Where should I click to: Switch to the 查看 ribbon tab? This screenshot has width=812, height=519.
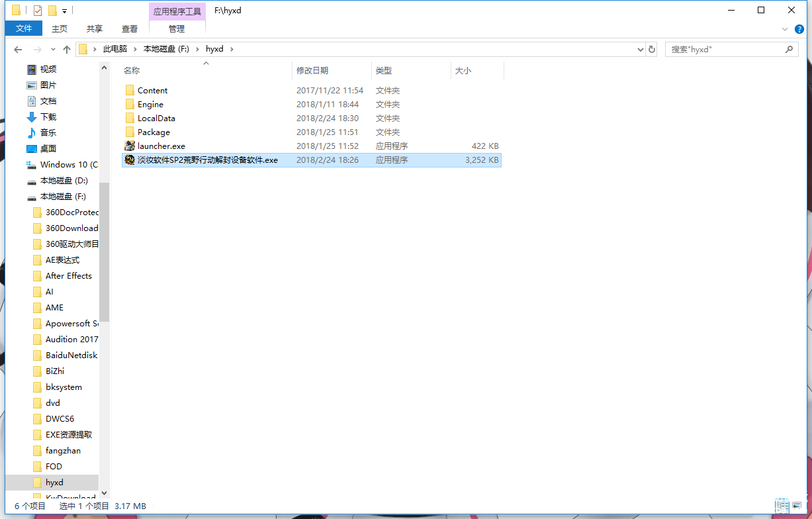130,28
